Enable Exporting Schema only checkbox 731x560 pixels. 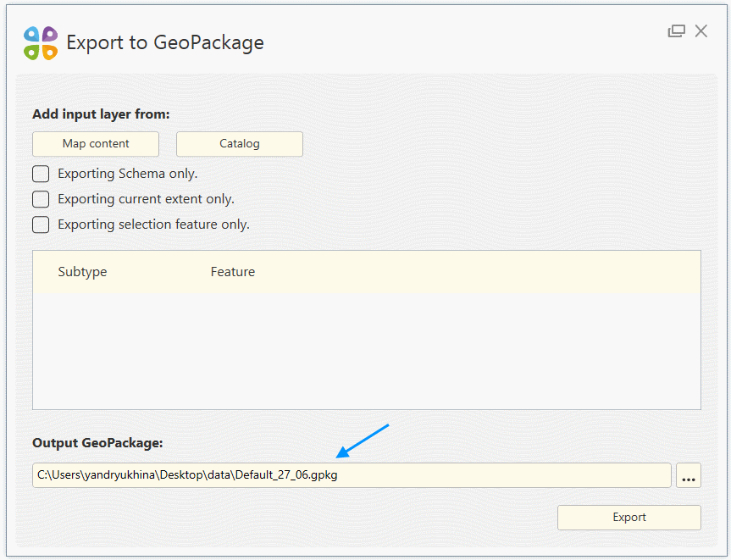pyautogui.click(x=41, y=174)
